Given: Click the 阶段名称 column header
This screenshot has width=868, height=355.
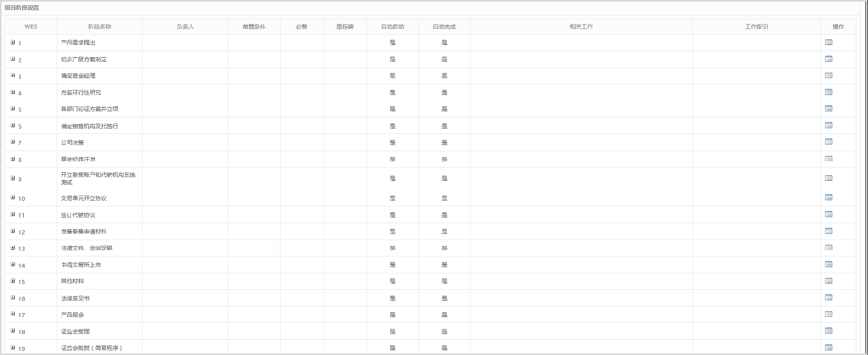Looking at the screenshot, I should click(x=100, y=27).
